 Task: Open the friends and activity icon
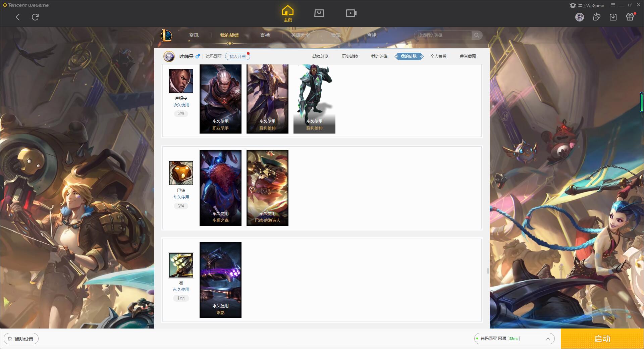pyautogui.click(x=596, y=17)
